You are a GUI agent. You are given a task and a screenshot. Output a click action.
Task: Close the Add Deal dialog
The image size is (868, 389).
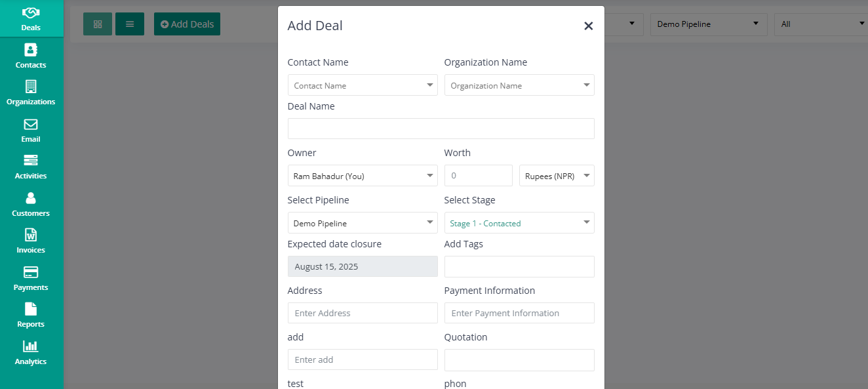pos(588,26)
